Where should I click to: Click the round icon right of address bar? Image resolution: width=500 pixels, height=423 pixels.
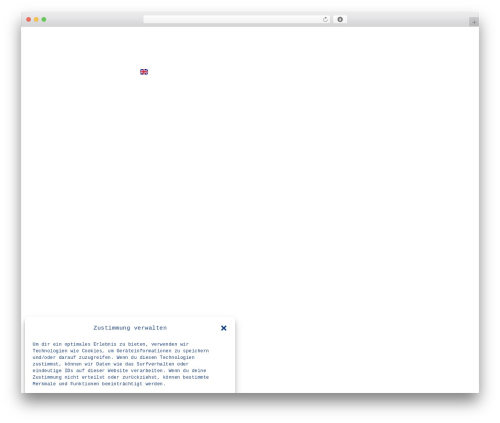click(340, 19)
